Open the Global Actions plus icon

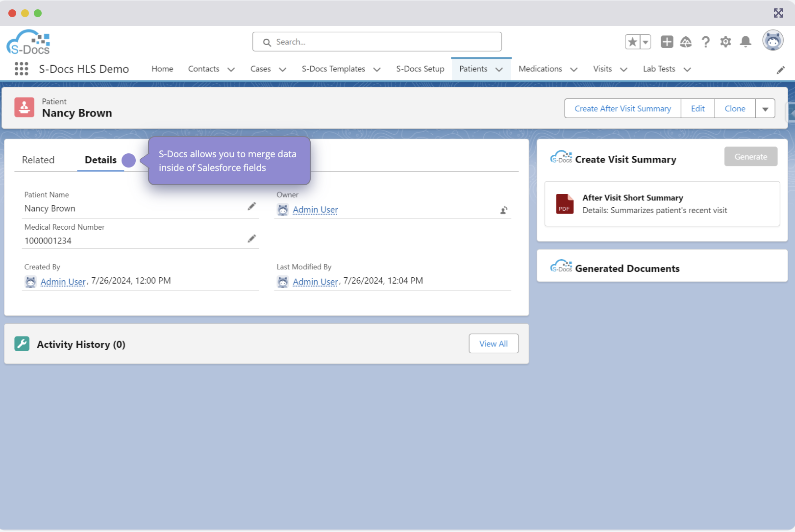pyautogui.click(x=667, y=42)
